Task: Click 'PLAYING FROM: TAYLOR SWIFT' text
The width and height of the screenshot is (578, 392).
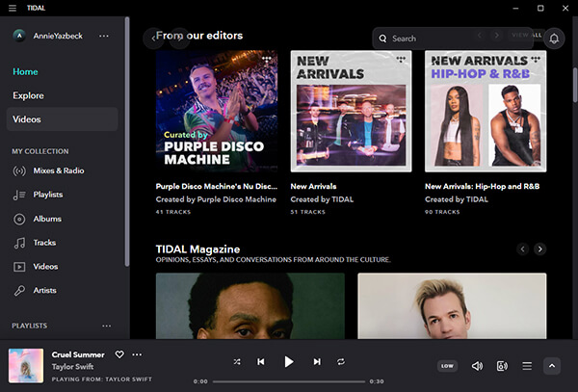Action: coord(102,379)
